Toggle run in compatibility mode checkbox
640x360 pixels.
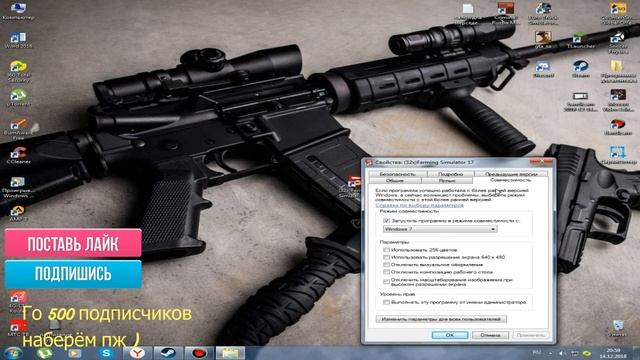(x=386, y=220)
